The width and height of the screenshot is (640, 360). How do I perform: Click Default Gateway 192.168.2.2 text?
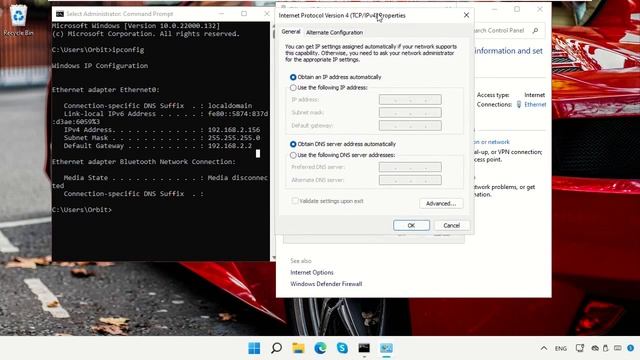[x=230, y=146]
